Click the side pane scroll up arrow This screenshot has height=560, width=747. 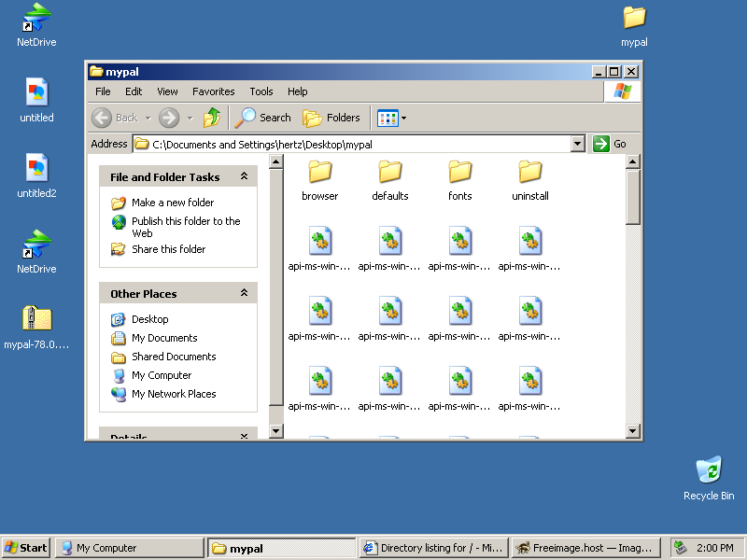(275, 161)
